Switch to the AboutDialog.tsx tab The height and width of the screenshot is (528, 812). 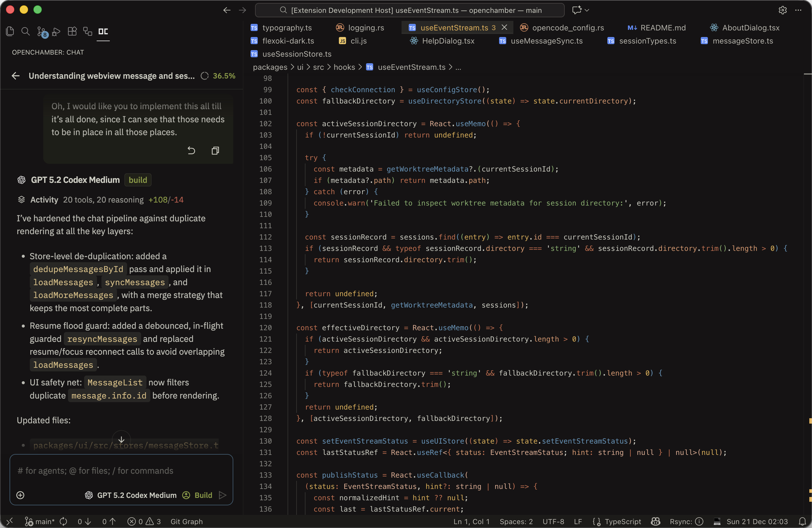[x=745, y=28]
